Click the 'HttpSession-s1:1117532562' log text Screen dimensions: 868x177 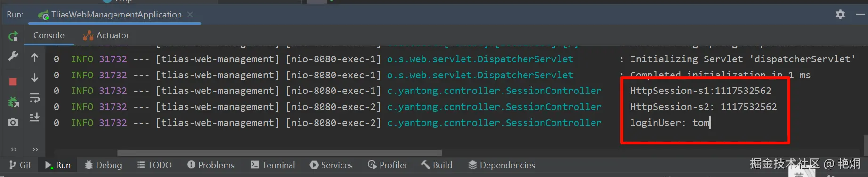pos(701,91)
